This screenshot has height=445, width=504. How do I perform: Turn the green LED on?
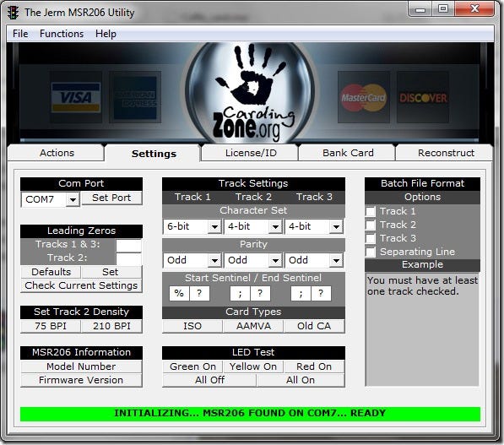coord(192,366)
